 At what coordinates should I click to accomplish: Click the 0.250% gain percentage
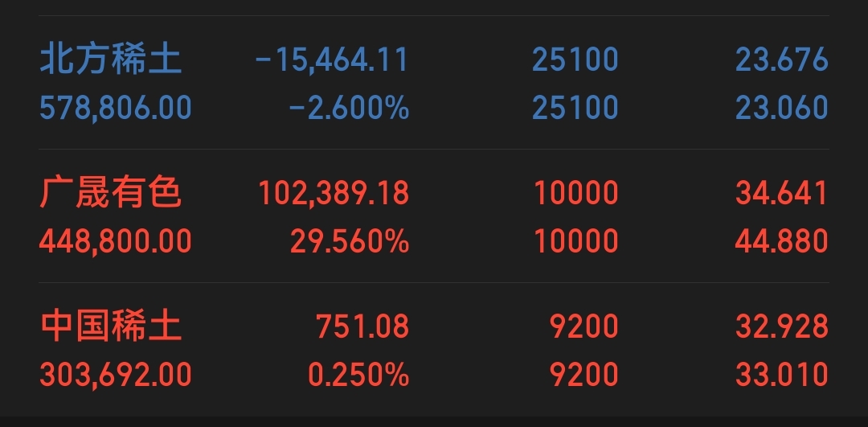pyautogui.click(x=358, y=375)
